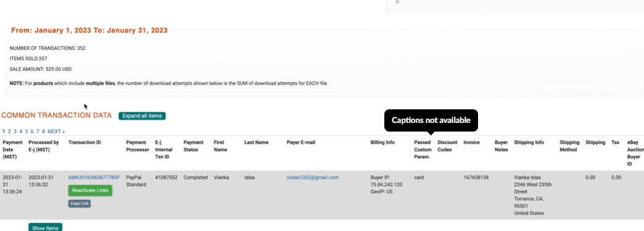This screenshot has height=231, width=644.
Task: Click the Transaction ID column header
Action: coord(85,142)
